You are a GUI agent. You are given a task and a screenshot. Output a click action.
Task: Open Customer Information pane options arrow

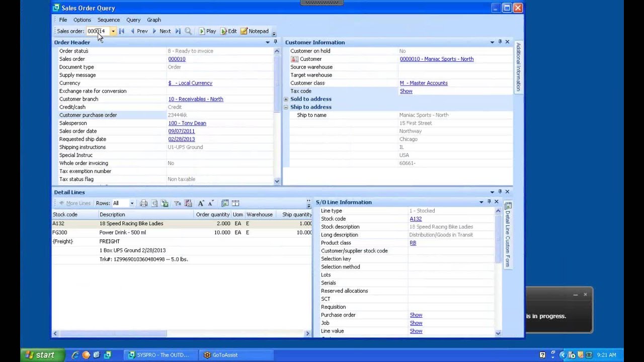coord(492,42)
